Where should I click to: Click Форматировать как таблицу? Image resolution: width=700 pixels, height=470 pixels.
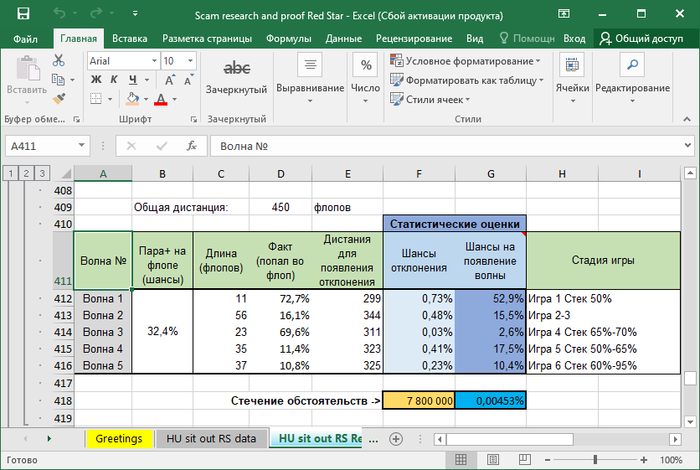click(467, 80)
